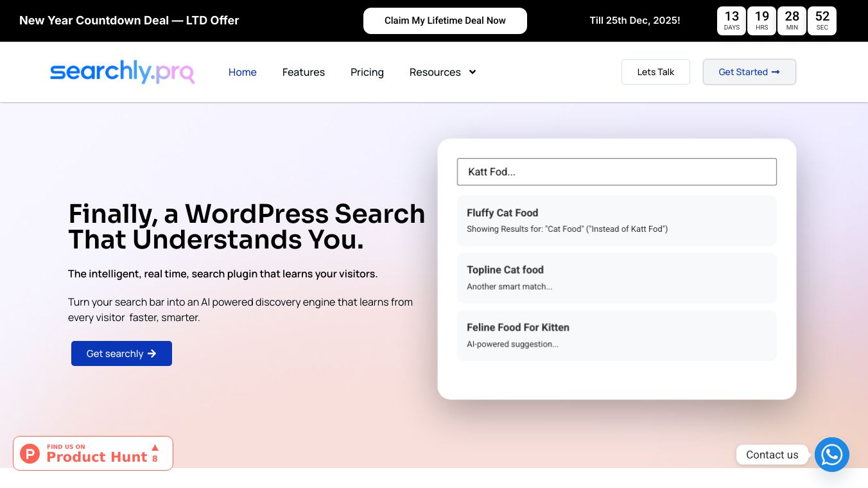
Task: Click the 13 DAYS countdown box
Action: click(x=732, y=21)
